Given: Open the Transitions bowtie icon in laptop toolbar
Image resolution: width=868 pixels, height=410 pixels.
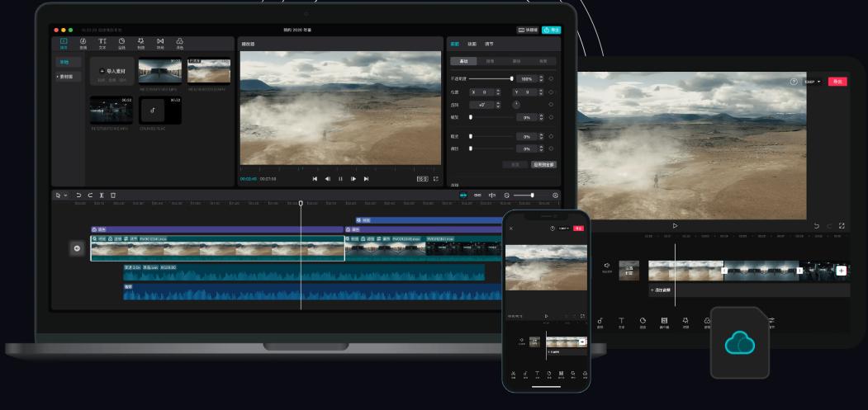Looking at the screenshot, I should tap(160, 42).
